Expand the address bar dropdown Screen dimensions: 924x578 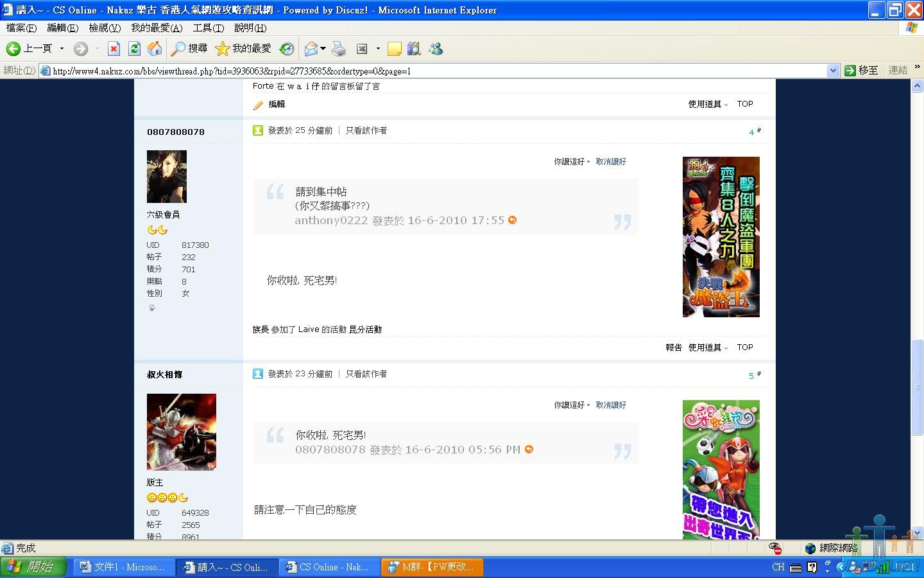pos(833,71)
